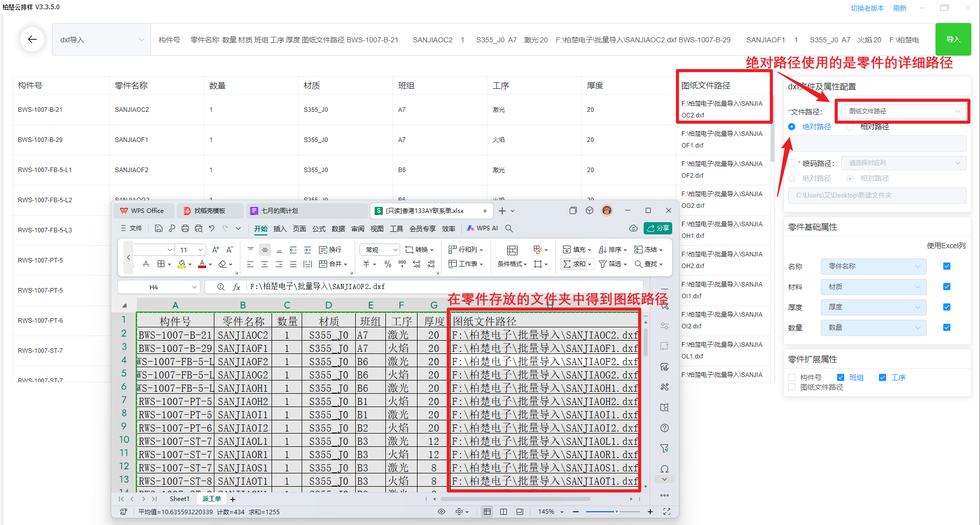Click the add sheet plus icon
This screenshot has height=525, width=980.
coord(233,499)
